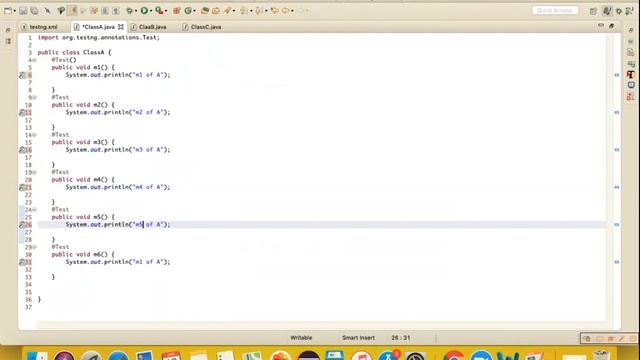Screen dimensions: 640x360
Task: Click the green Run button
Action: (x=144, y=11)
